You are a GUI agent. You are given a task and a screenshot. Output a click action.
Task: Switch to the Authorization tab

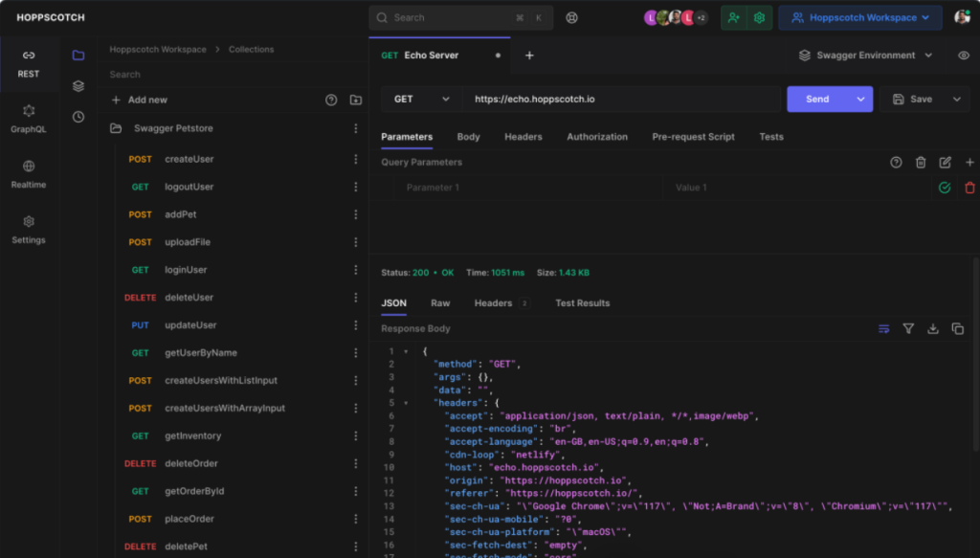click(597, 137)
